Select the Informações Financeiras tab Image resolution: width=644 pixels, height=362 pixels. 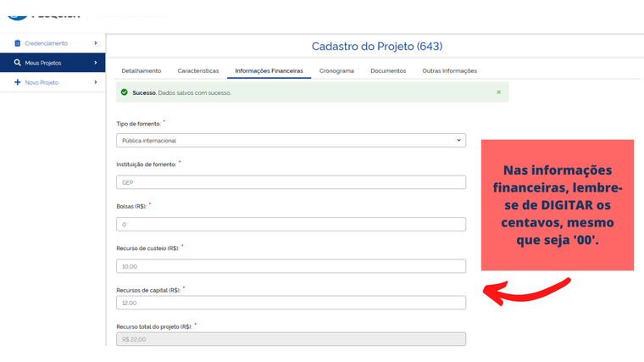269,71
